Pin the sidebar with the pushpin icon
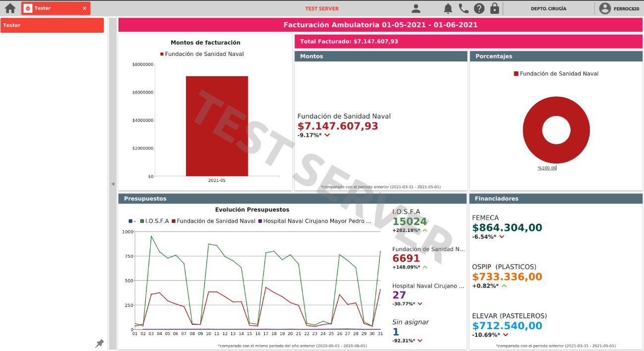 [100, 343]
